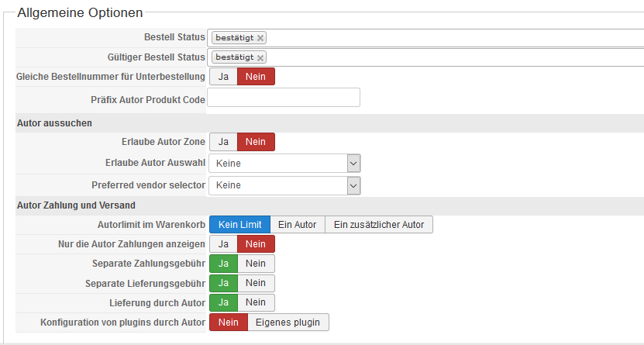644x345 pixels.
Task: Choose Eigenes plugin for plugin configuration
Action: [x=288, y=322]
